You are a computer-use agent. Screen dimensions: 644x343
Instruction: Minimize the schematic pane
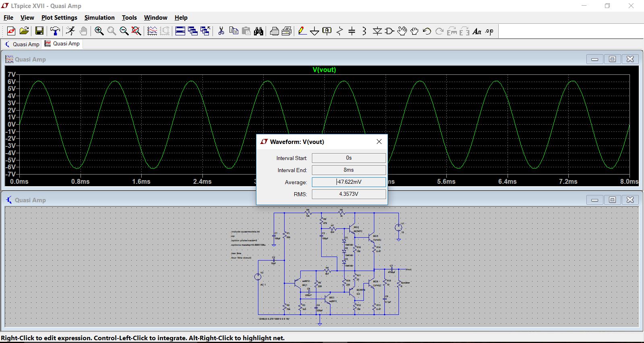click(x=594, y=200)
